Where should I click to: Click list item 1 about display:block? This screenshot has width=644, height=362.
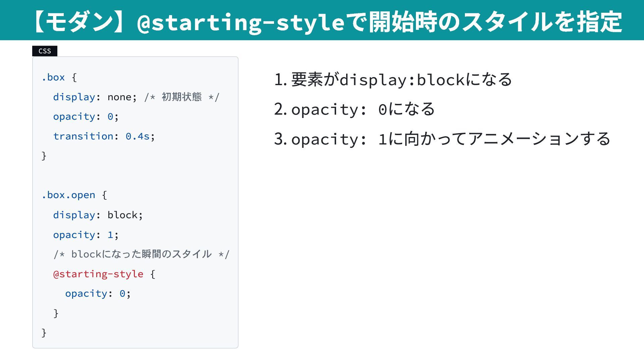(x=393, y=80)
